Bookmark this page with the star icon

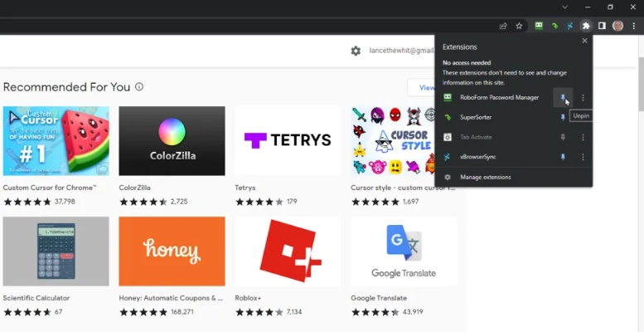520,26
